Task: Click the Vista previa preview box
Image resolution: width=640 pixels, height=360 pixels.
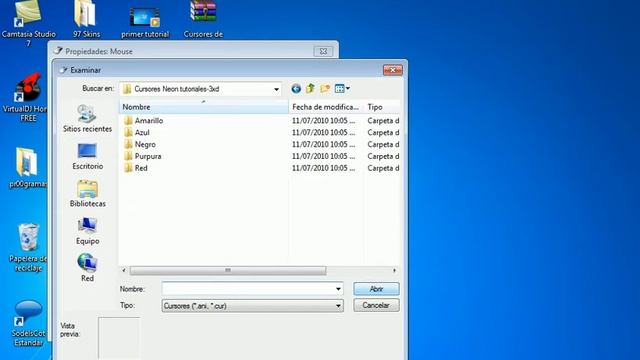Action: click(119, 338)
